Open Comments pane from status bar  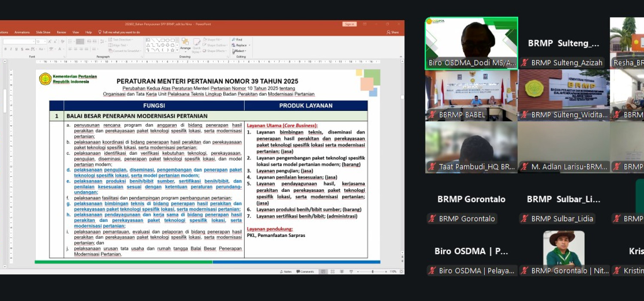tap(307, 272)
